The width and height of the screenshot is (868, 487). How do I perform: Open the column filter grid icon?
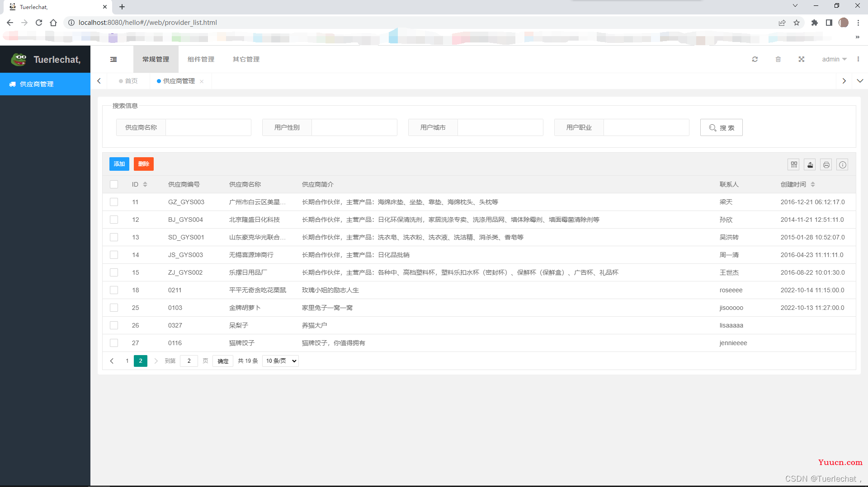click(x=794, y=164)
